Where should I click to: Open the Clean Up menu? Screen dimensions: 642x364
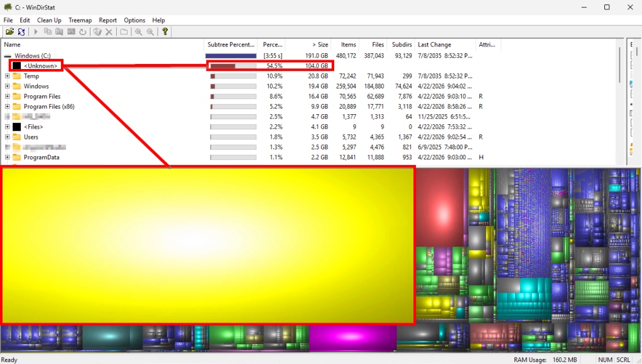coord(49,20)
